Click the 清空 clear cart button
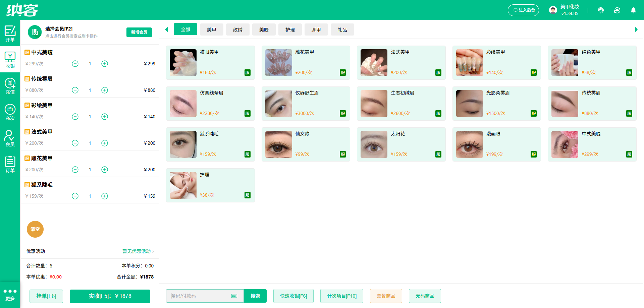 coord(35,229)
